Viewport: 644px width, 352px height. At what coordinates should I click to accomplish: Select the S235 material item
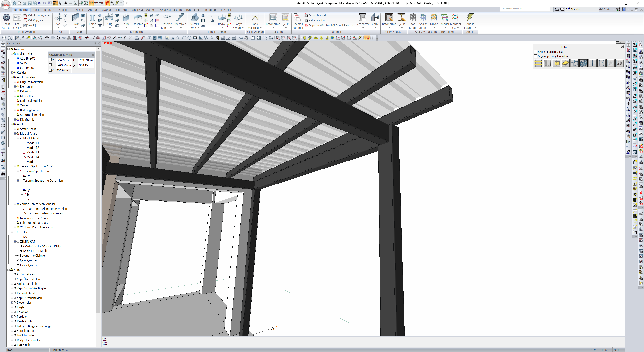23,63
